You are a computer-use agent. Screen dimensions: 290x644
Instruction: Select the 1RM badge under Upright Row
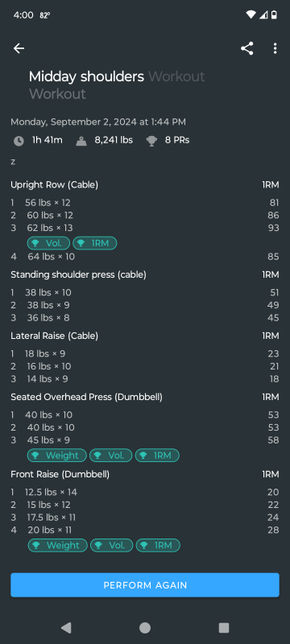pos(95,243)
